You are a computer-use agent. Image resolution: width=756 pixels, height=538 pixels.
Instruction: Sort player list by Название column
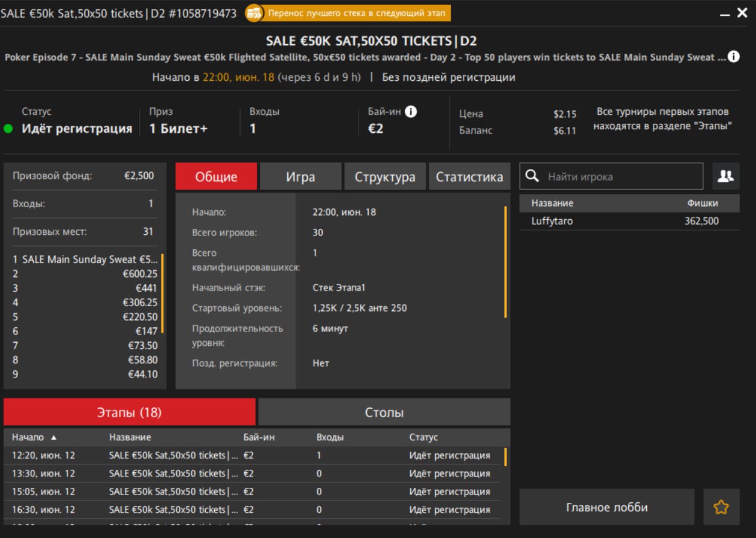(552, 203)
